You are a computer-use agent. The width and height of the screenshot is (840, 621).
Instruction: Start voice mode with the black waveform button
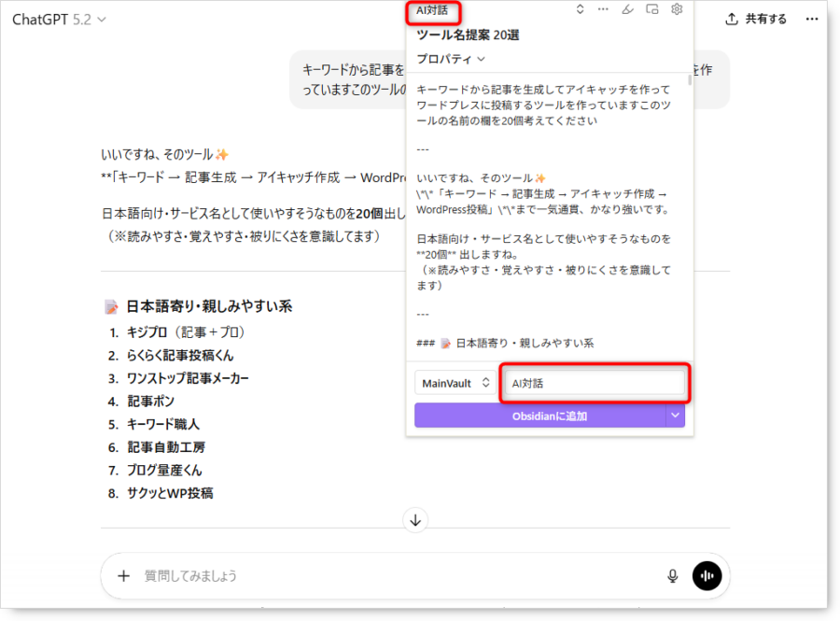coord(707,576)
